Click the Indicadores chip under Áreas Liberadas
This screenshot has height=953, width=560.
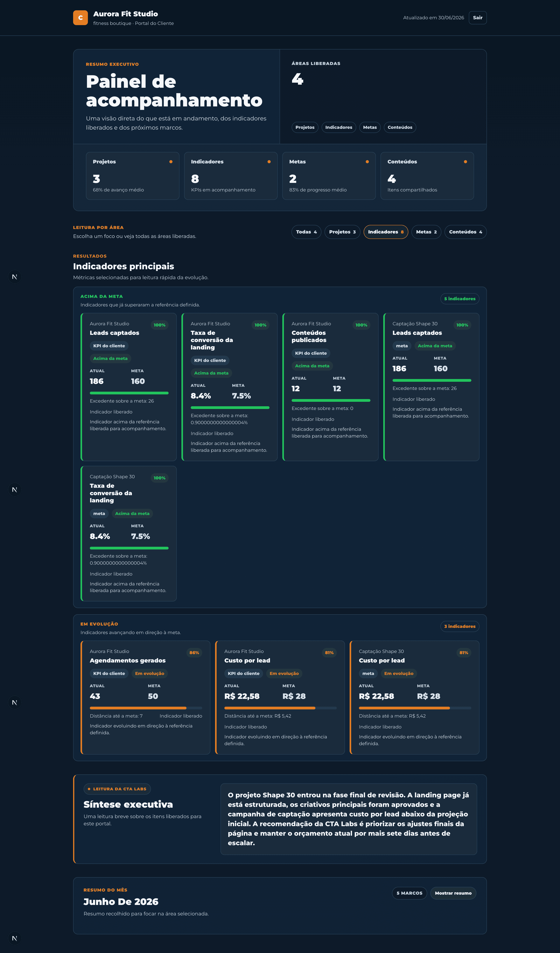(x=339, y=127)
